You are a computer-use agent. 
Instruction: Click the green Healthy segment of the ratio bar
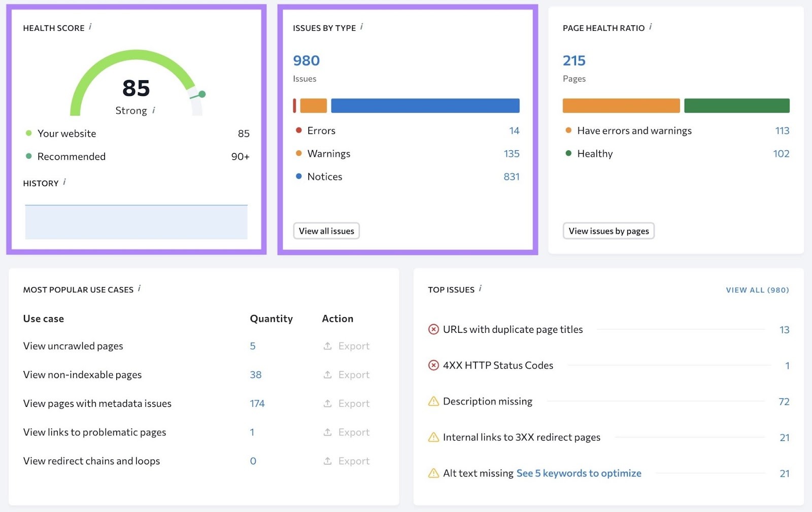point(736,105)
